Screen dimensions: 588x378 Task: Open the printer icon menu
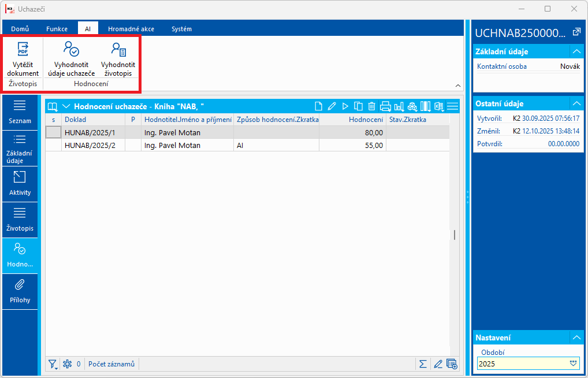[385, 106]
